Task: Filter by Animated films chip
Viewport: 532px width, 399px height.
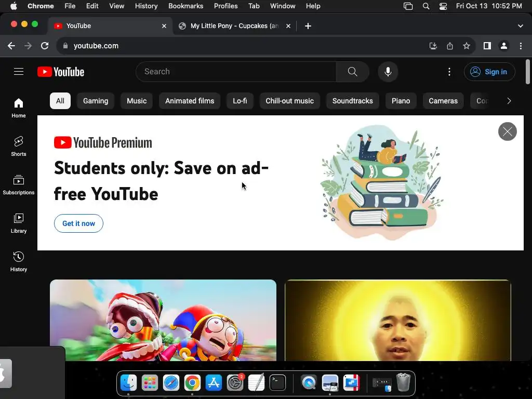Action: point(190,101)
